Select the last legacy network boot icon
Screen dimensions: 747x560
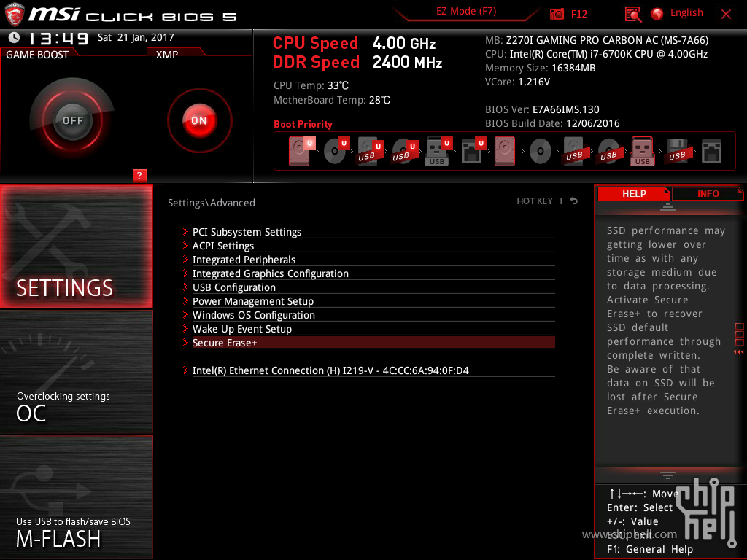click(x=711, y=151)
